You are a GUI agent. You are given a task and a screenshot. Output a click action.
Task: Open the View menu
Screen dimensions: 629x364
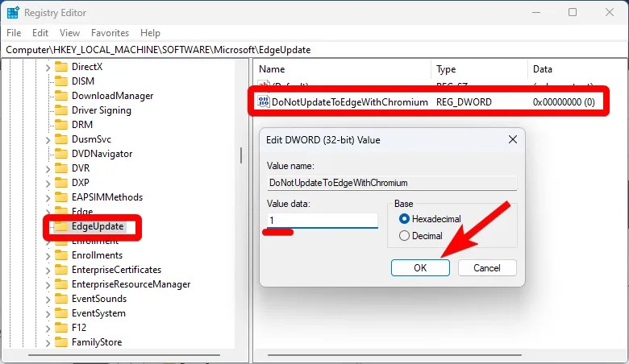pos(69,33)
